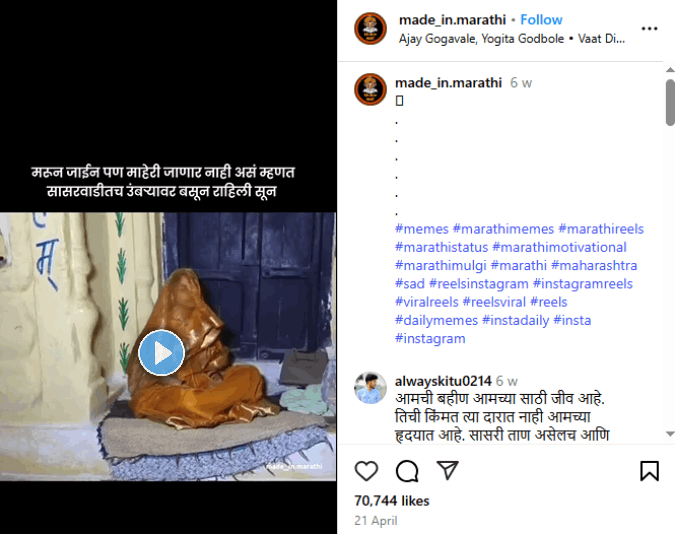
Task: Open the #marathimemes hashtag
Action: pos(503,229)
